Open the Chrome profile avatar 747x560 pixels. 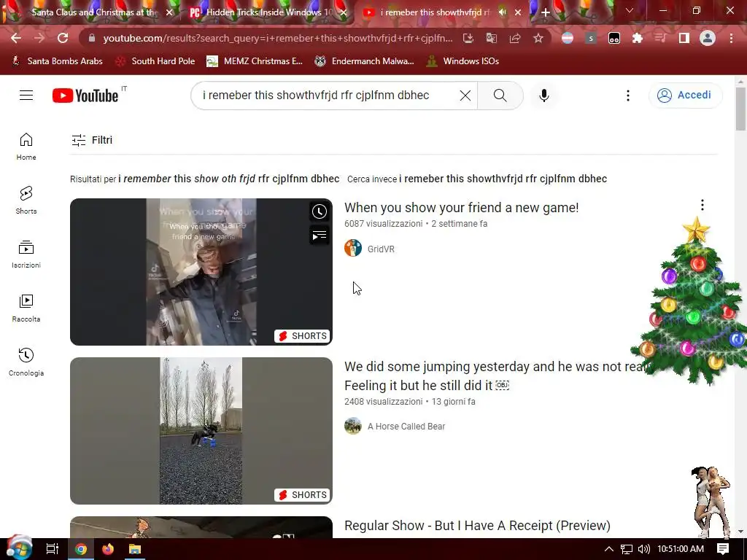(x=708, y=38)
